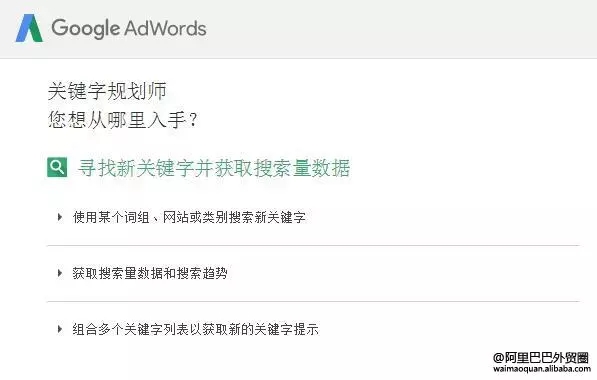Click the waimaoquan.alibaba.com watermark URL

click(542, 369)
